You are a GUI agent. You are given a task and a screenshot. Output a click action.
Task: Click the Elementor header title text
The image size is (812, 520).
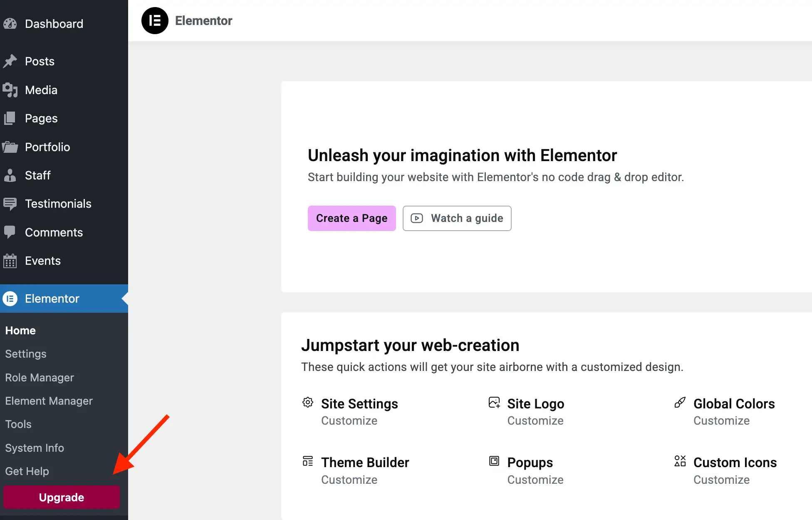[x=203, y=20]
